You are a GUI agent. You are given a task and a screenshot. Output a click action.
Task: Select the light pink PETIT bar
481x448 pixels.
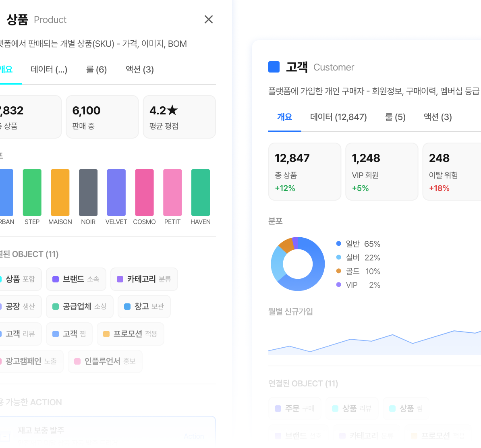172,193
